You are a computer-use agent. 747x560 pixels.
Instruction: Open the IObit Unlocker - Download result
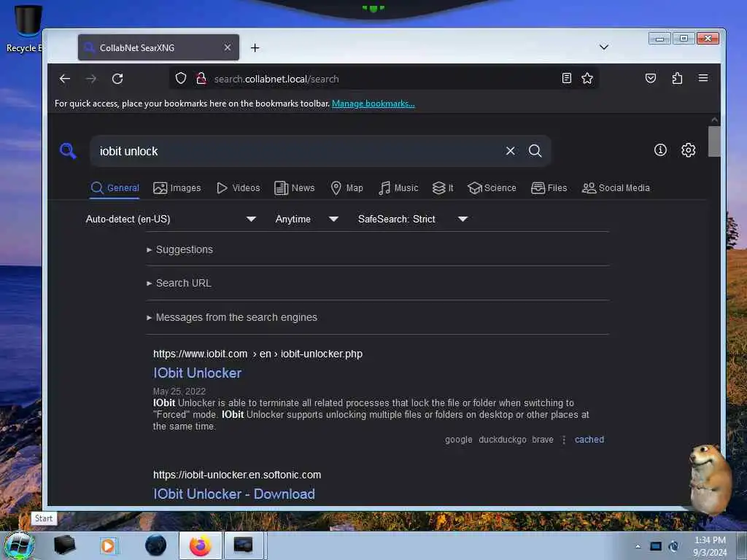[234, 494]
